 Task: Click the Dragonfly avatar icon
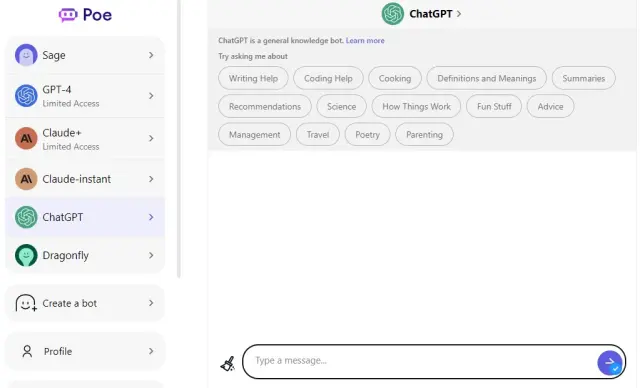tap(26, 255)
